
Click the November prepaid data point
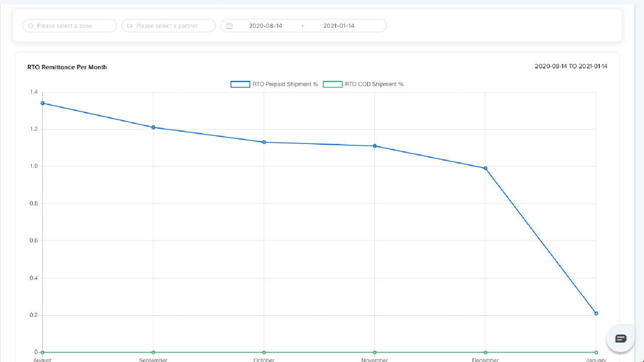click(375, 146)
